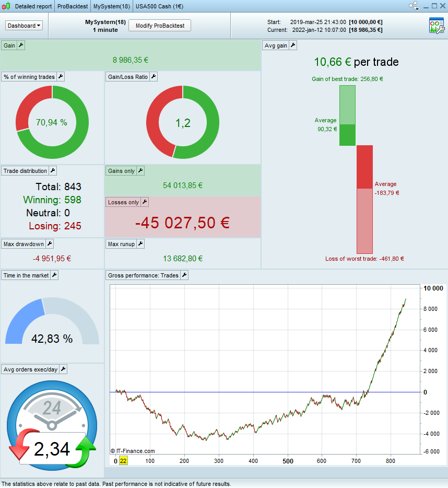Click the highlighted 22 marker on chart axis
The image size is (448, 488).
tap(123, 461)
